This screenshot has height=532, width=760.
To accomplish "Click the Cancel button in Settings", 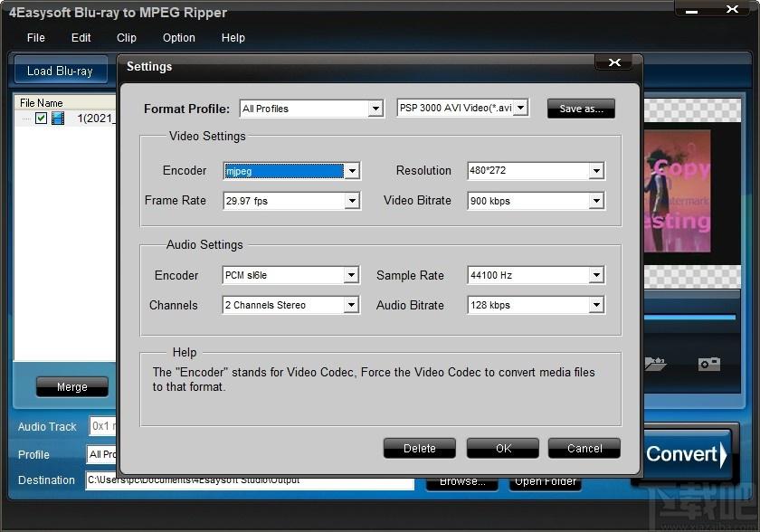I will (584, 448).
